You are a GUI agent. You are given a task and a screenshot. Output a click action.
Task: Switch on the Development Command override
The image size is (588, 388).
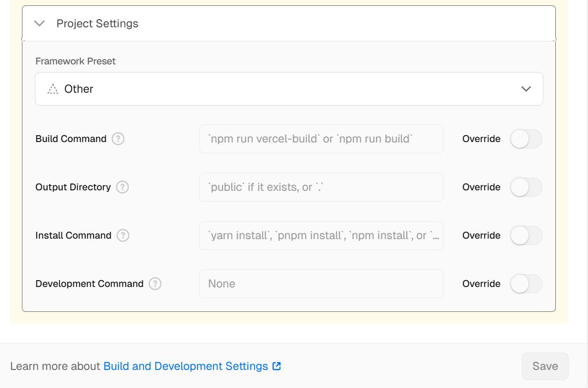click(526, 284)
